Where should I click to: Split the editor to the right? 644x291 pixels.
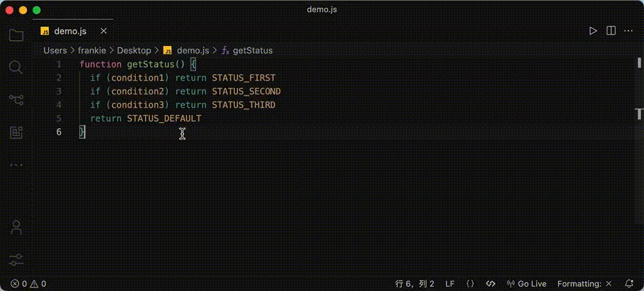click(x=611, y=31)
